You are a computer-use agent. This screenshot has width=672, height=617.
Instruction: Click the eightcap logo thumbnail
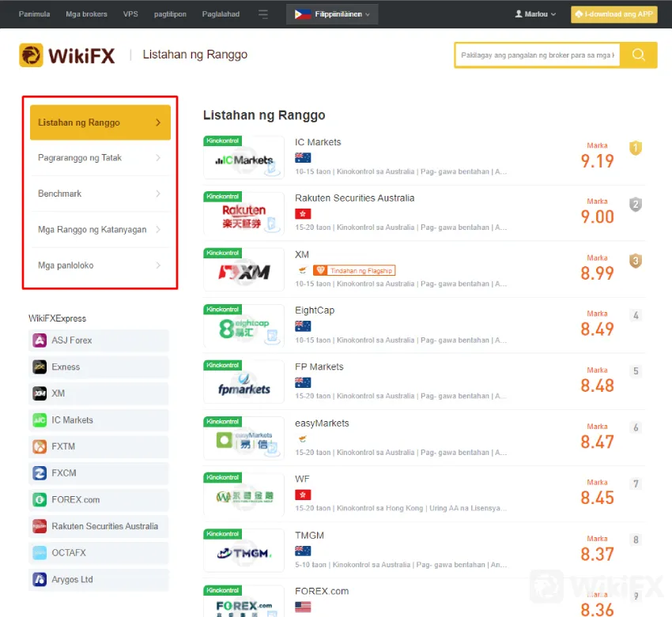click(244, 326)
